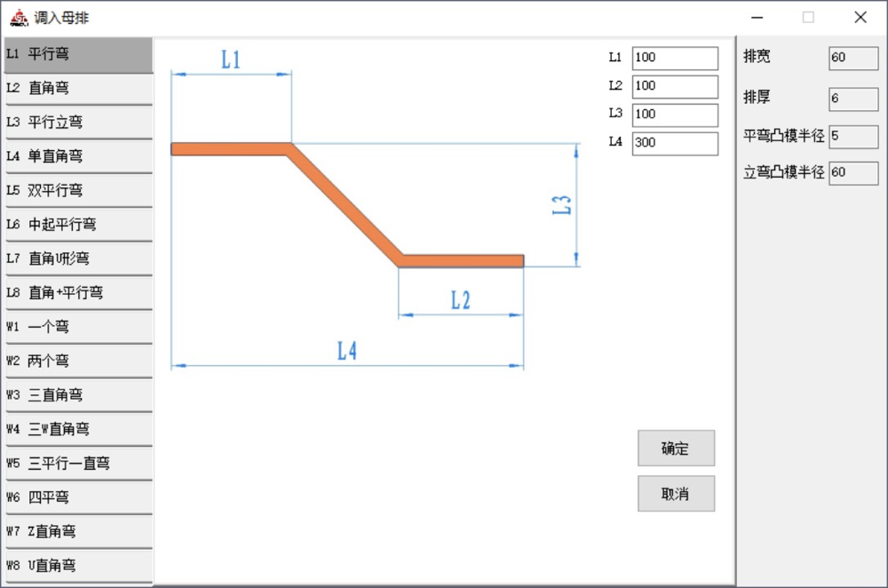The height and width of the screenshot is (588, 888).
Task: Select L8 直角+平行弯 template
Action: point(78,292)
